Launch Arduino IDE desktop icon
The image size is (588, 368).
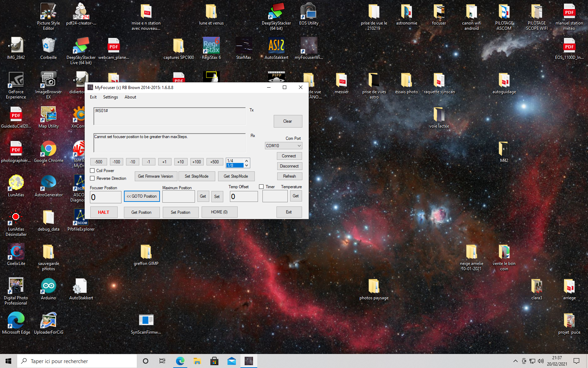click(x=48, y=289)
